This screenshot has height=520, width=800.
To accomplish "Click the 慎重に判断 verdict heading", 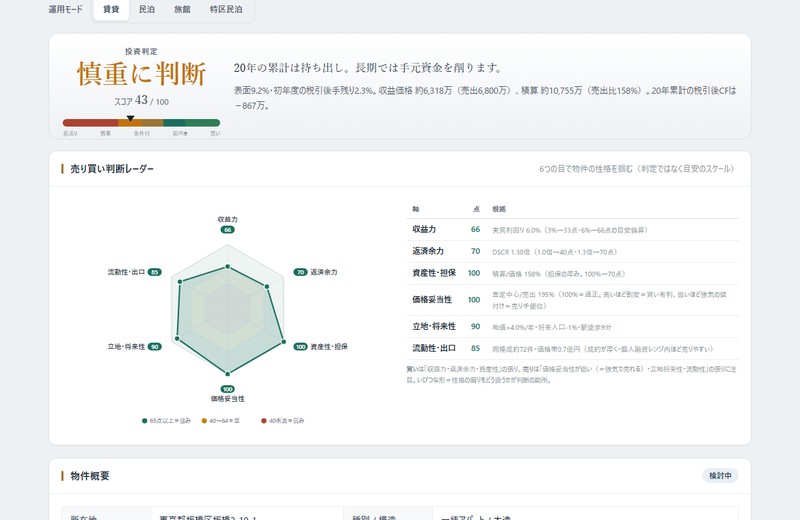I will (x=141, y=74).
